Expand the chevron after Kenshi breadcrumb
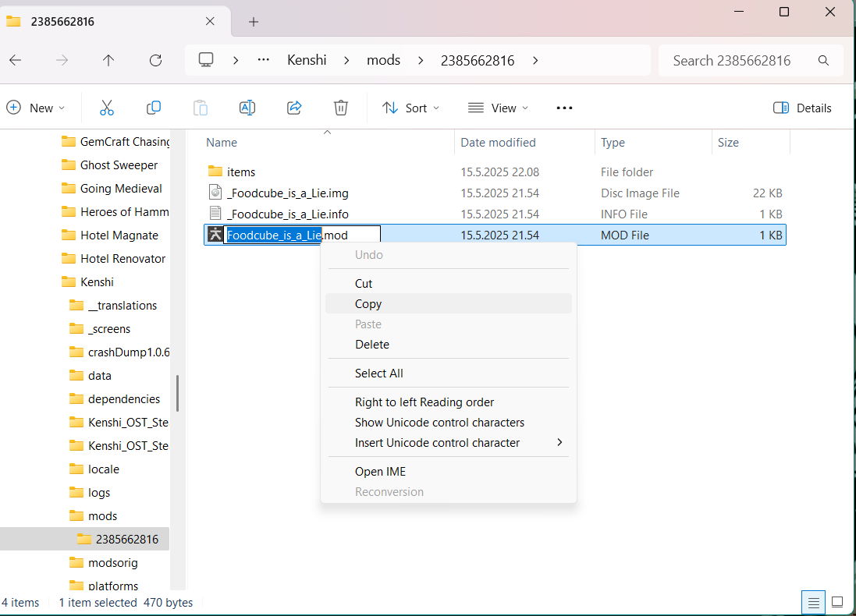Screen dimensions: 856x616 pos(346,60)
